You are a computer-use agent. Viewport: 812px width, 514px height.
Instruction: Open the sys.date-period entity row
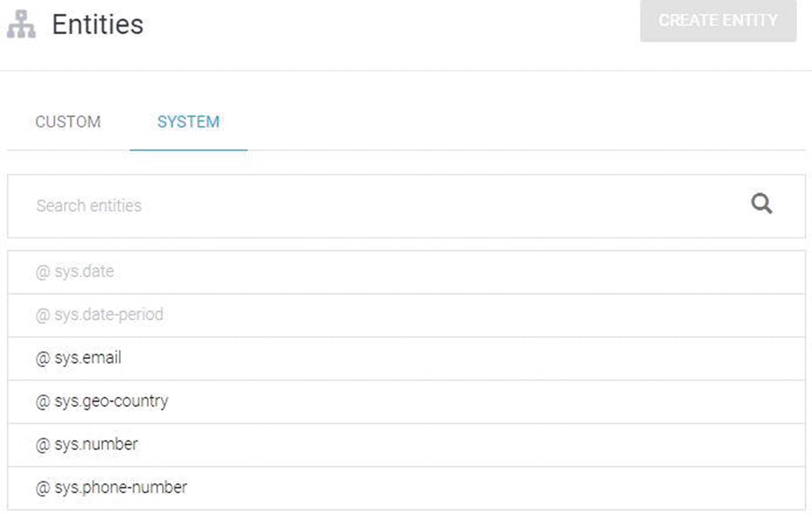(x=406, y=315)
